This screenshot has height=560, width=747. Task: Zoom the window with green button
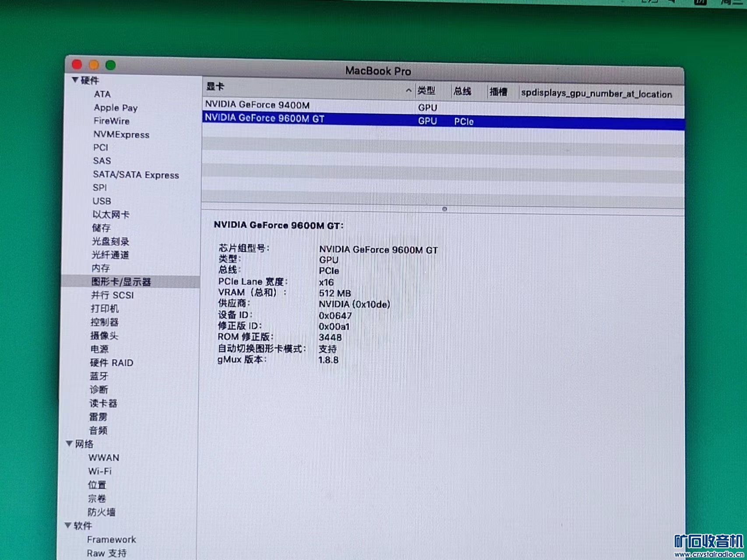click(x=111, y=65)
